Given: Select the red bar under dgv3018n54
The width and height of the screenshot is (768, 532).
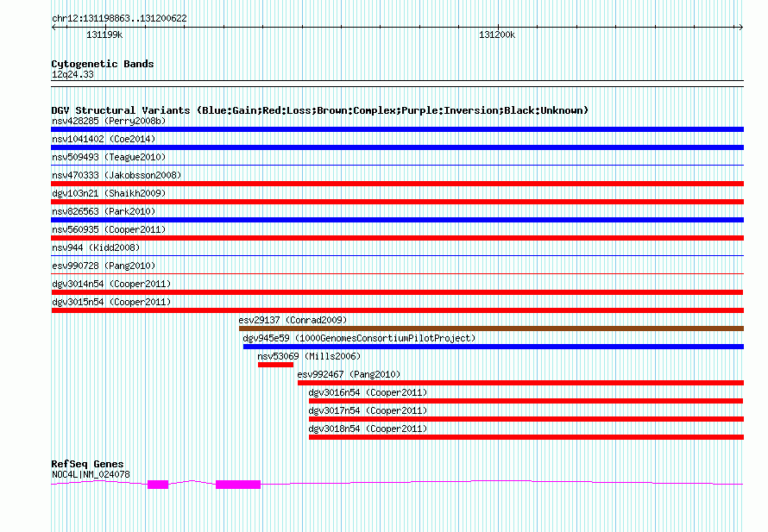Looking at the screenshot, I should [x=526, y=437].
